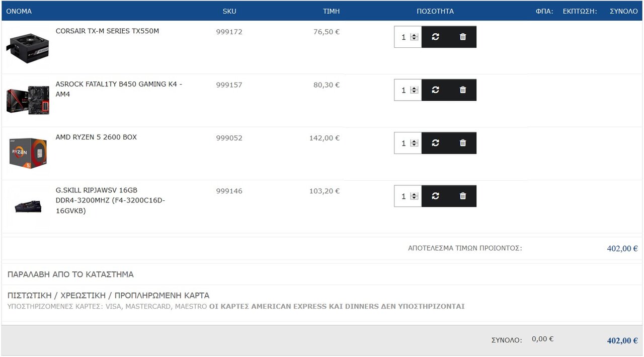
Task: Refresh quantity for Corsair TX550M
Action: click(x=435, y=37)
